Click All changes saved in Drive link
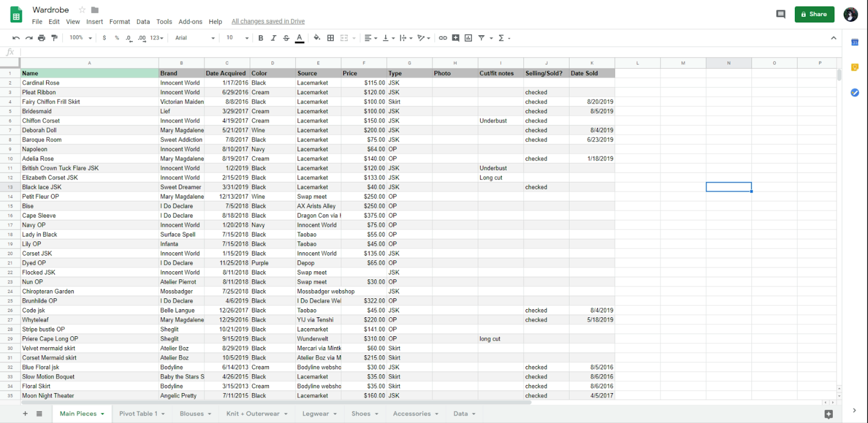The height and width of the screenshot is (423, 868). point(268,22)
